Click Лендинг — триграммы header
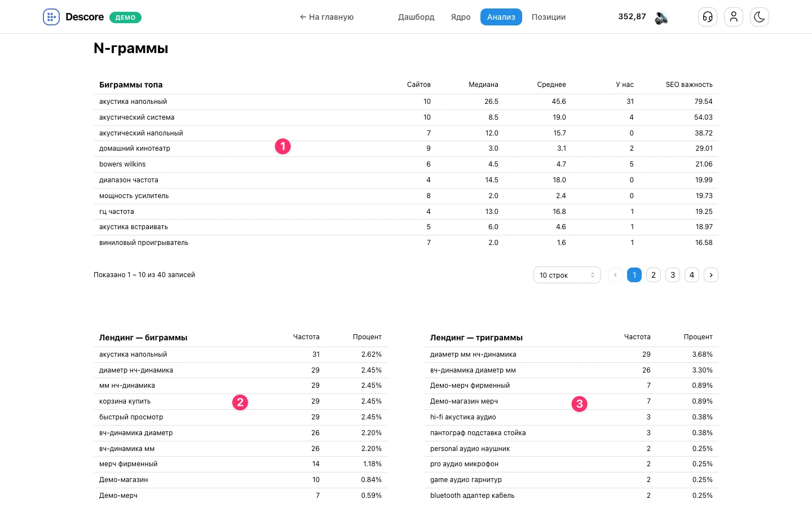Viewport: 812px width, 508px height. (476, 338)
